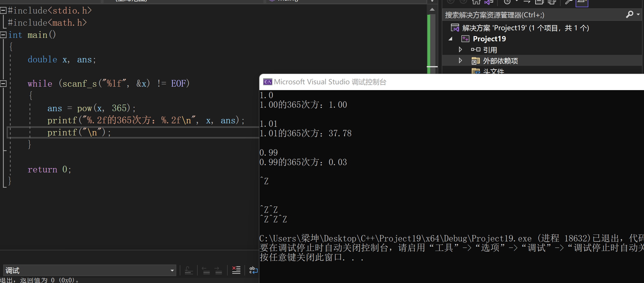Go to next message in output toolbar

(x=218, y=270)
